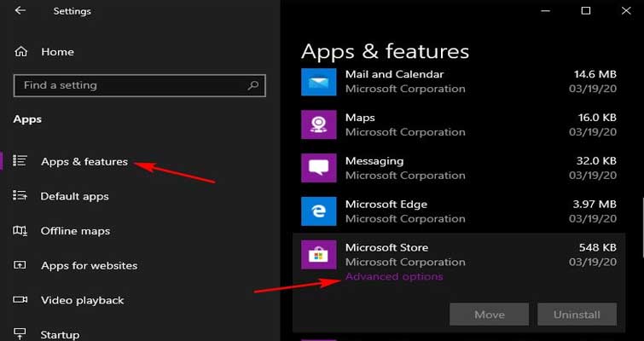Open Advanced options for Microsoft Store

[x=394, y=276]
